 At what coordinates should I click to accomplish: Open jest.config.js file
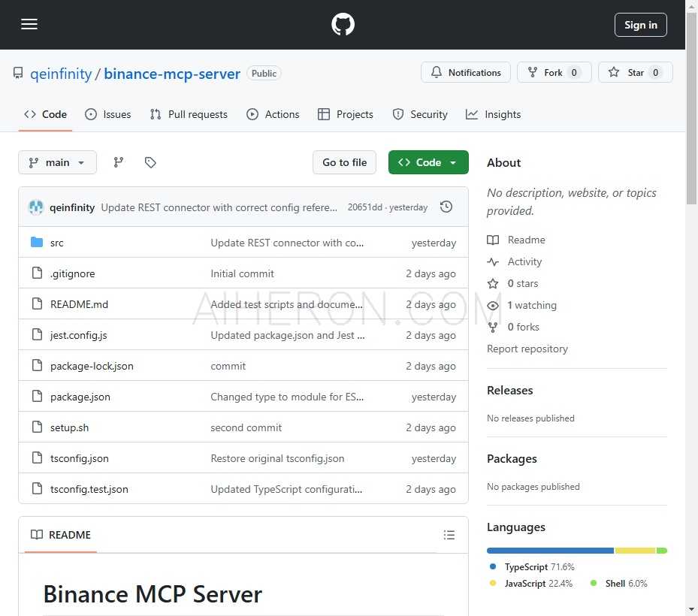click(78, 335)
